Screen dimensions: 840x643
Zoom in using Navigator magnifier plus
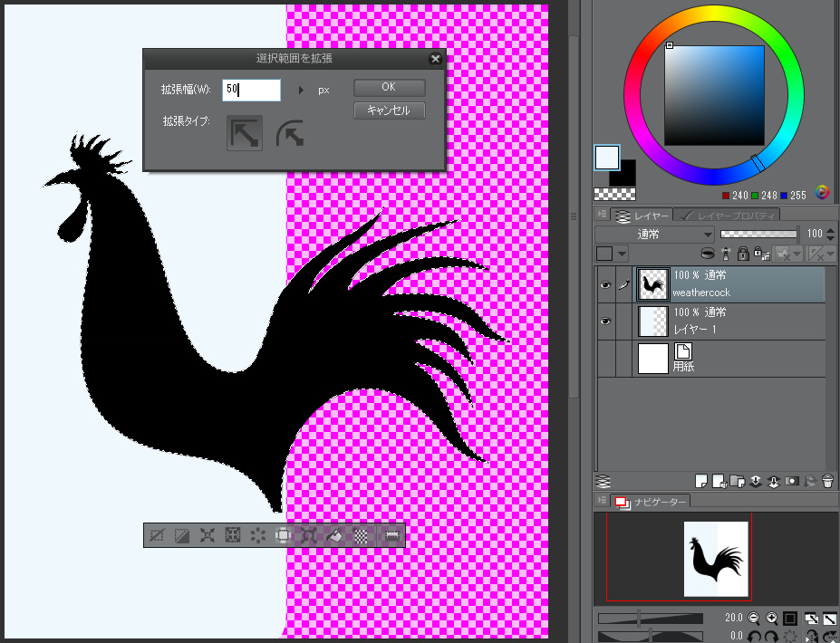(772, 619)
